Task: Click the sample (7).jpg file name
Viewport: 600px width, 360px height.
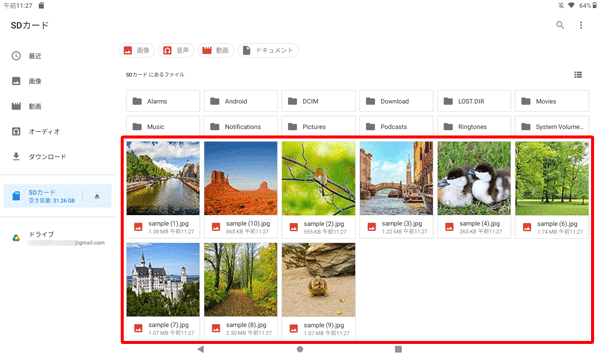Action: [x=168, y=325]
